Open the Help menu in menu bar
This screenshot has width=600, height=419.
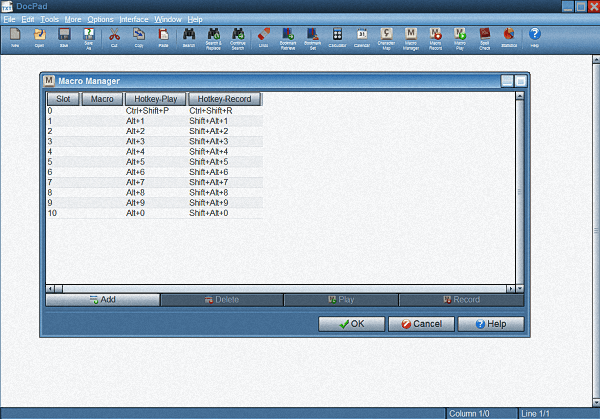click(x=195, y=19)
